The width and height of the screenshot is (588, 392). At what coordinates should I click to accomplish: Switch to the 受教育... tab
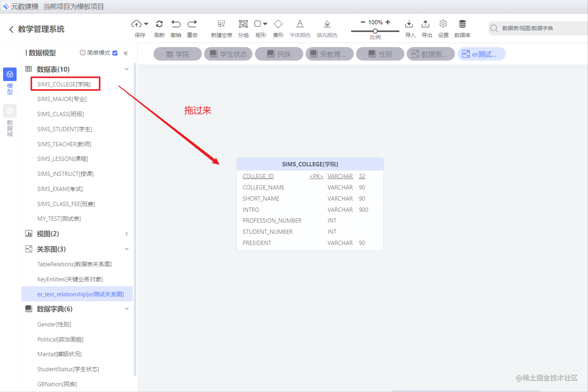click(329, 54)
